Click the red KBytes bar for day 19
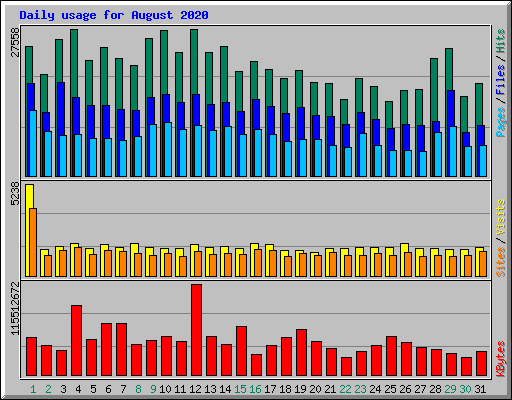 [301, 353]
